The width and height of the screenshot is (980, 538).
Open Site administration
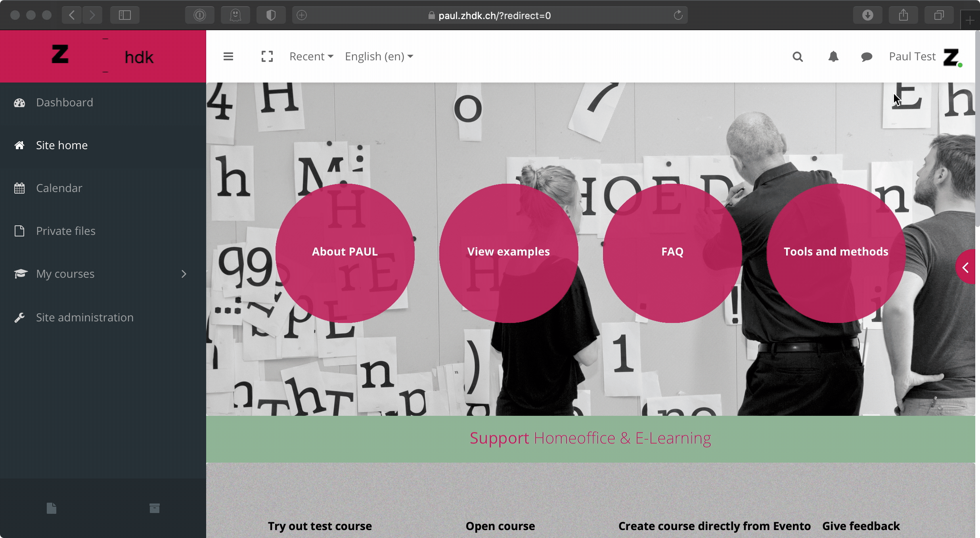coord(84,317)
